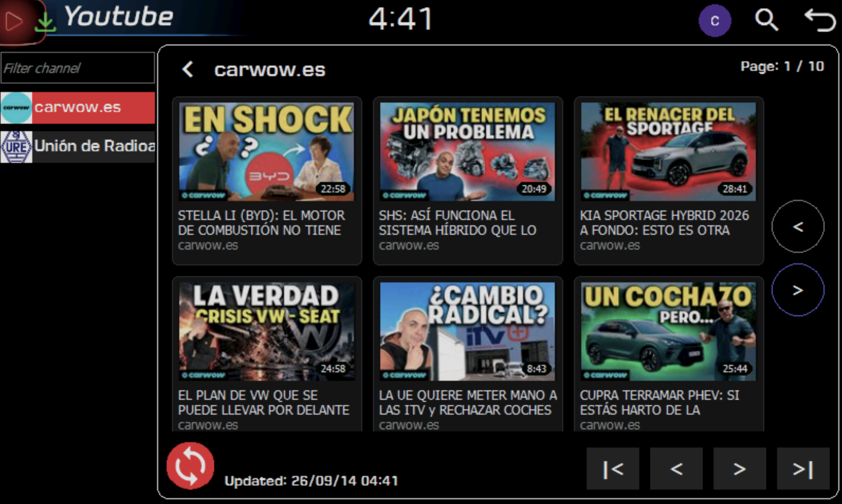842x504 pixels.
Task: Click the carwow.es channel name under STELLA LI video
Action: point(208,245)
